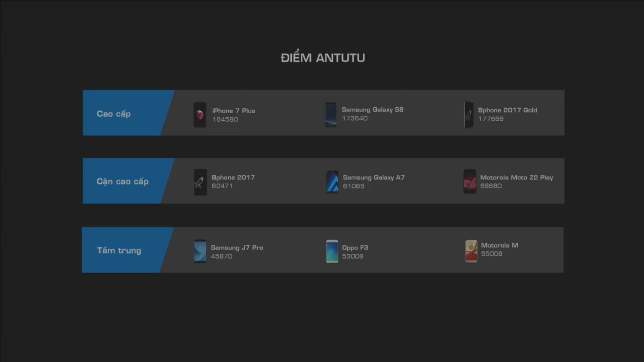Click the iPhone 7 Plus name text
This screenshot has width=644, height=362.
click(x=233, y=111)
